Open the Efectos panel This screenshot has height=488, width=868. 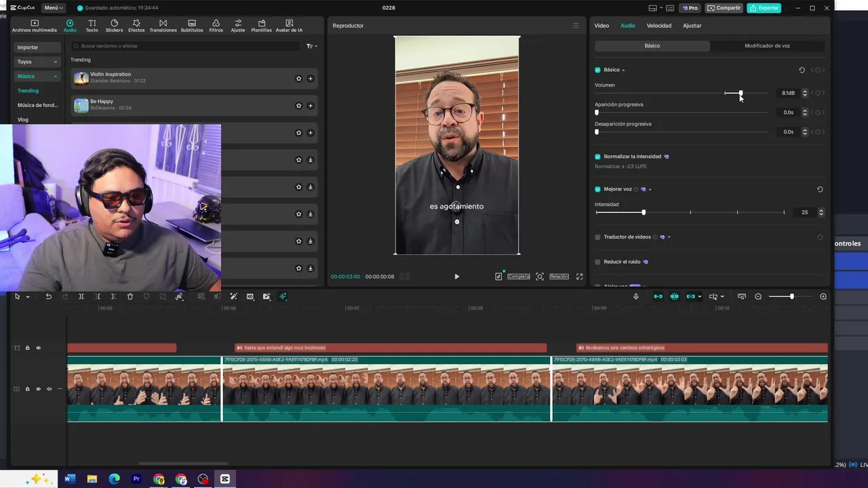(x=136, y=26)
